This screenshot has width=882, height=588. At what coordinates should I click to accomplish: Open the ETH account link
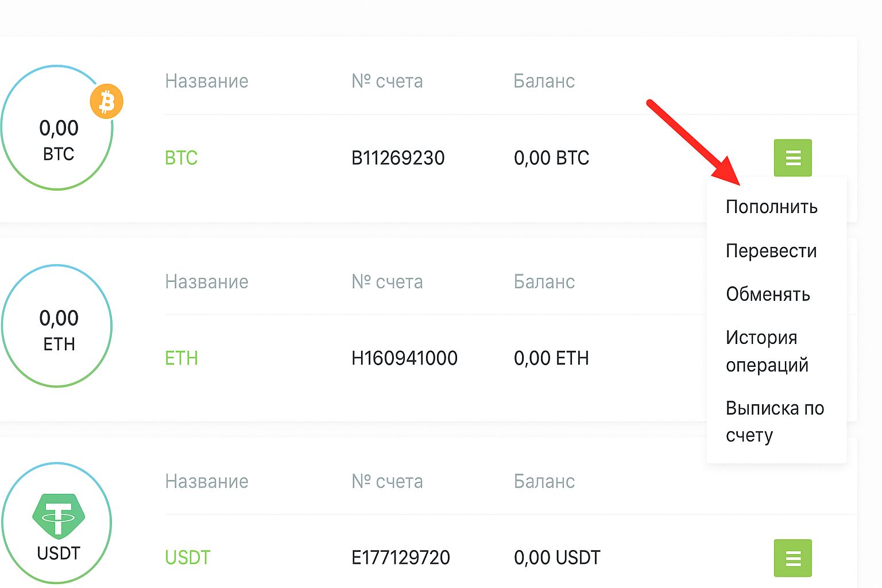coord(181,358)
